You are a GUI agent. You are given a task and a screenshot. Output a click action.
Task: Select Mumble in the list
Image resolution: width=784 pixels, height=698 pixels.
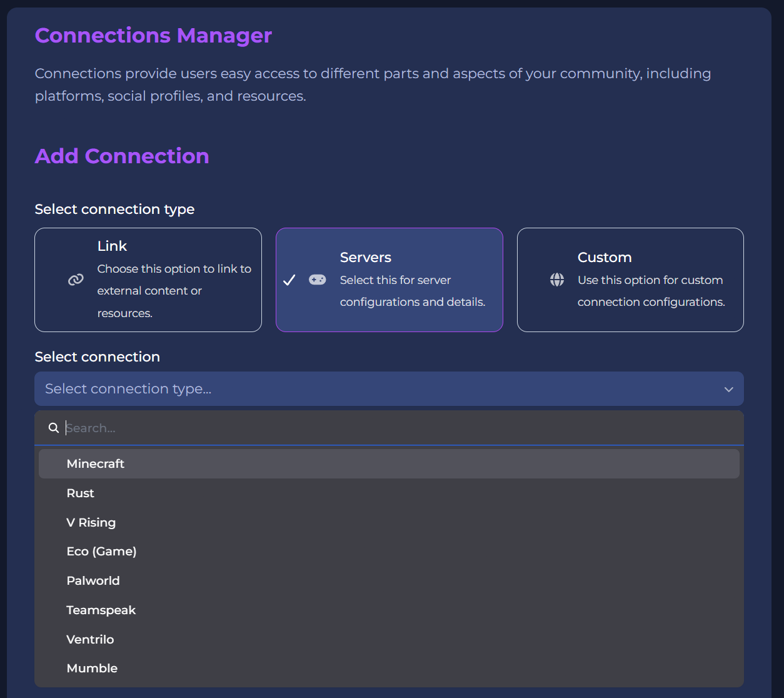point(92,668)
